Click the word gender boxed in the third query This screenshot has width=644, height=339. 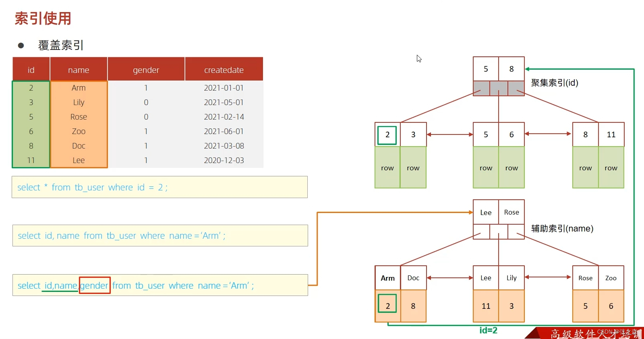(94, 285)
